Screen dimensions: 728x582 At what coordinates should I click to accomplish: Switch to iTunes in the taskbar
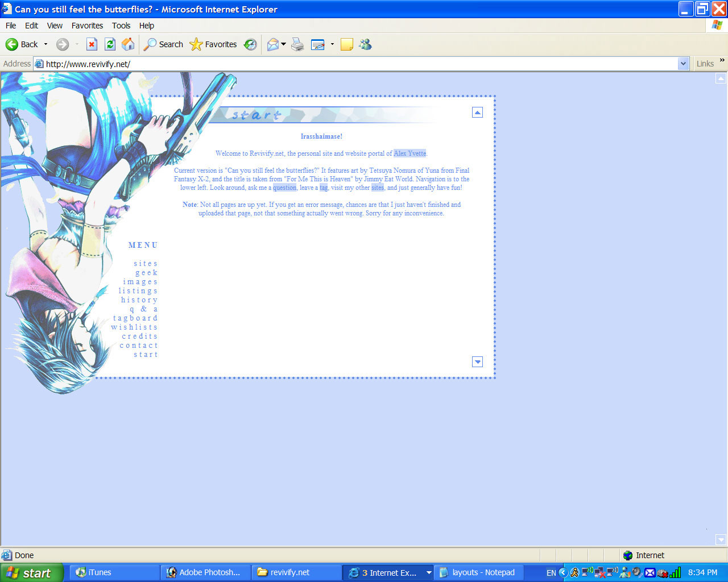(115, 573)
